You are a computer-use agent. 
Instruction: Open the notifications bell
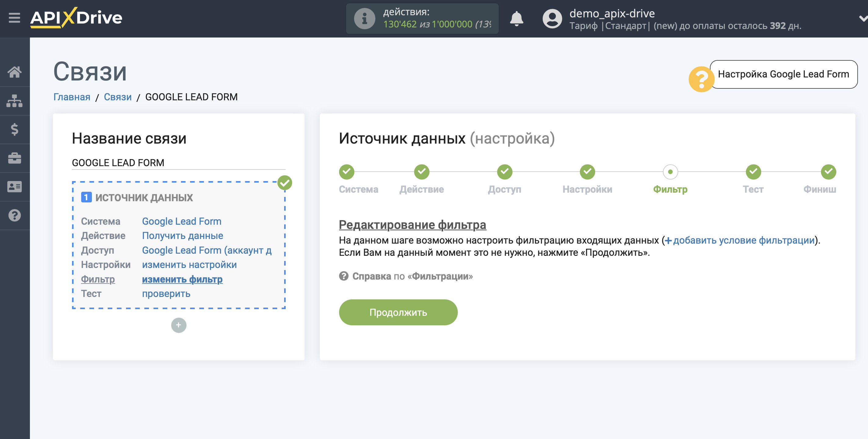[516, 19]
